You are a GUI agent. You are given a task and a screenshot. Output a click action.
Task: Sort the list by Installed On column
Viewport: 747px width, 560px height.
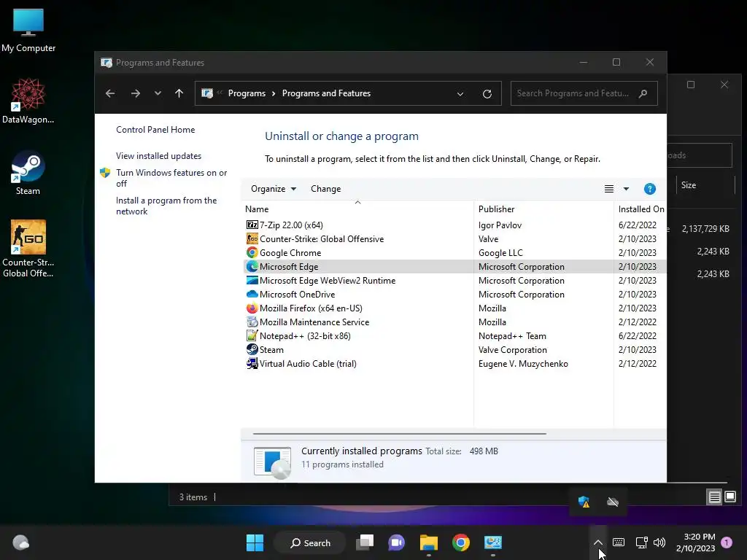click(641, 209)
